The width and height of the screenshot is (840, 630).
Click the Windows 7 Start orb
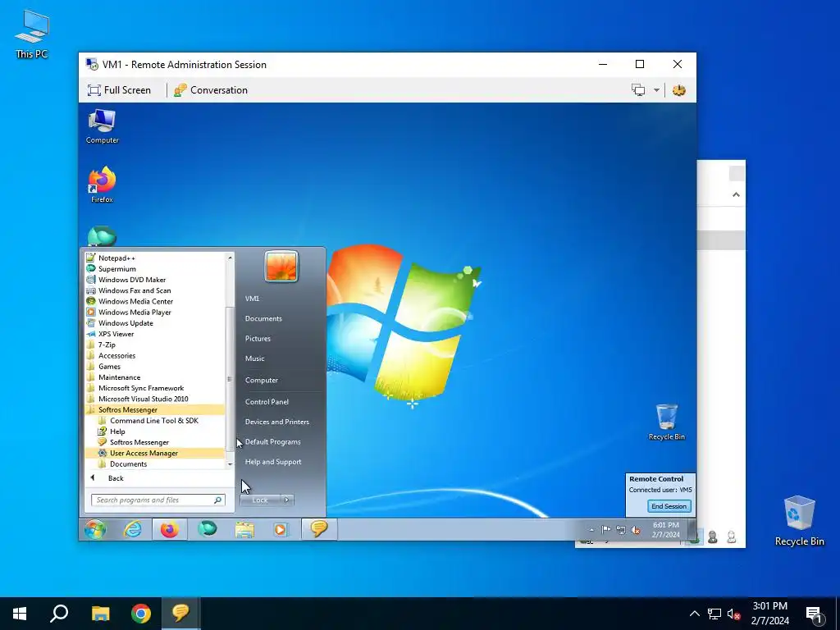pyautogui.click(x=95, y=529)
